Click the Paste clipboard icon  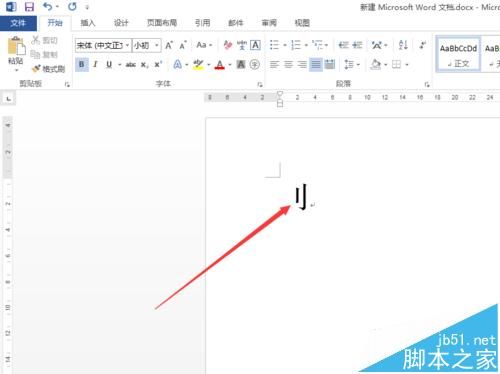click(16, 46)
